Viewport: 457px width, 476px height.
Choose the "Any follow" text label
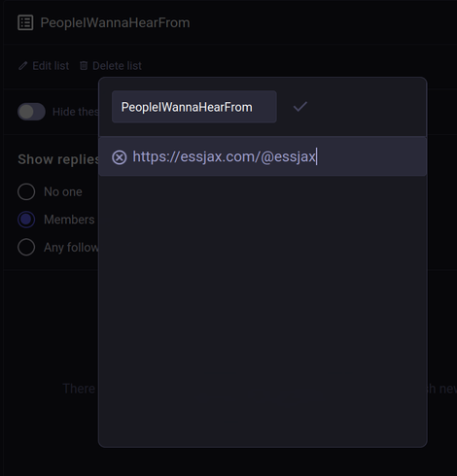pyautogui.click(x=71, y=248)
